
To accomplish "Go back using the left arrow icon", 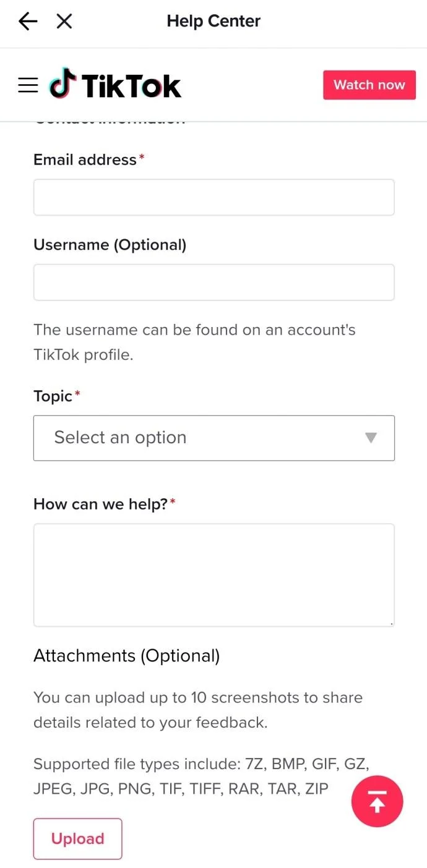I will pyautogui.click(x=28, y=22).
